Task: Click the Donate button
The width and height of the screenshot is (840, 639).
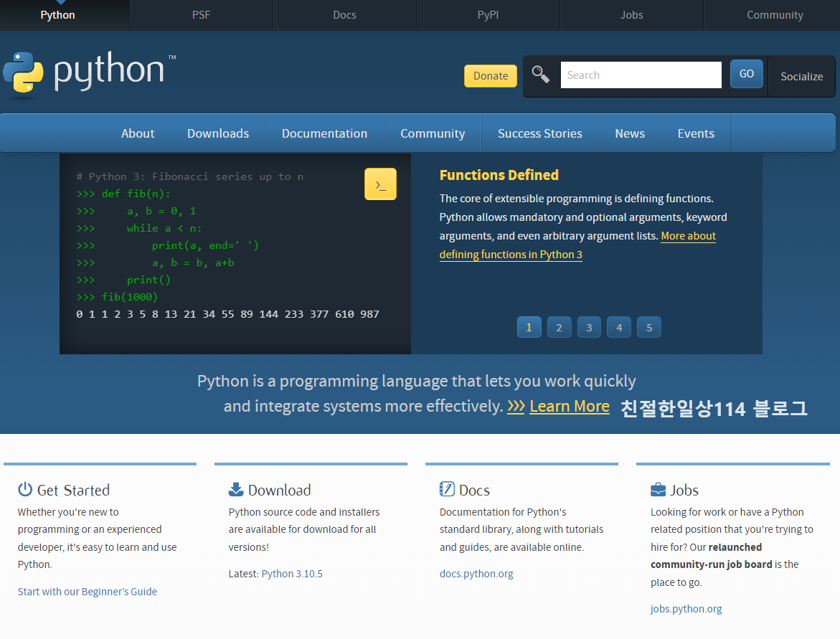Action: tap(491, 75)
